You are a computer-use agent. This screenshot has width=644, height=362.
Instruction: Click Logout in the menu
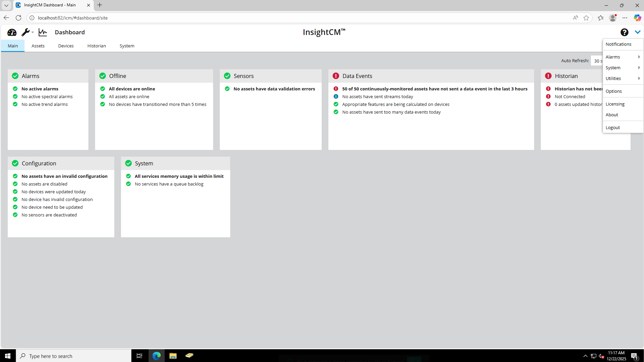(x=623, y=127)
